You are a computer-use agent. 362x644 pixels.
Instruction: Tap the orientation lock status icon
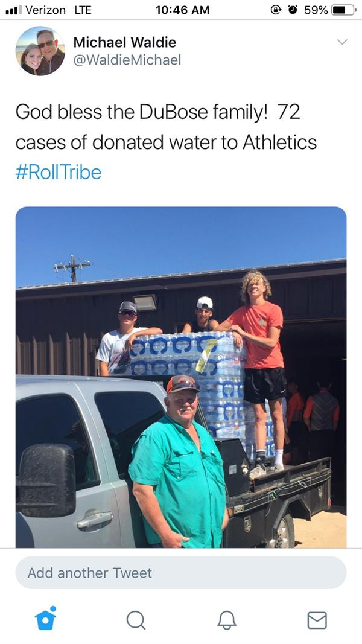(x=276, y=10)
